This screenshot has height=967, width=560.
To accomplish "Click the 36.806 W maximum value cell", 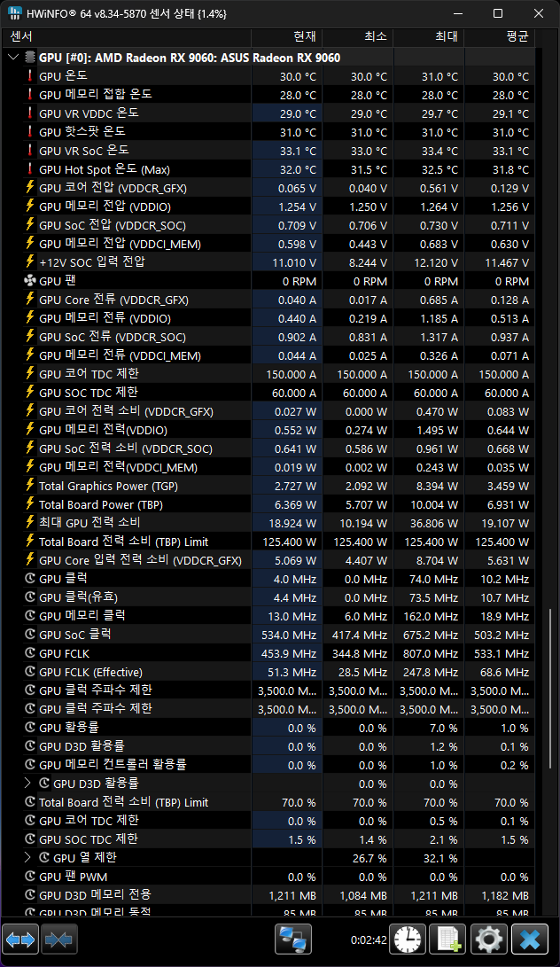I will coord(429,523).
